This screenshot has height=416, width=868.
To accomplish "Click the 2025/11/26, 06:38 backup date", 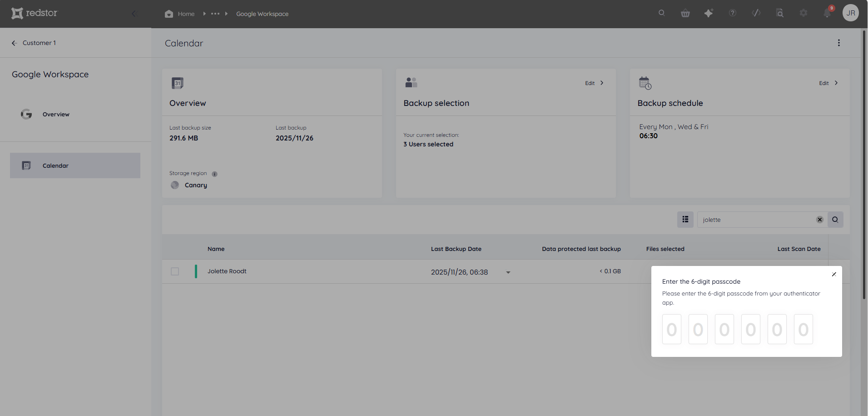I will pos(459,272).
